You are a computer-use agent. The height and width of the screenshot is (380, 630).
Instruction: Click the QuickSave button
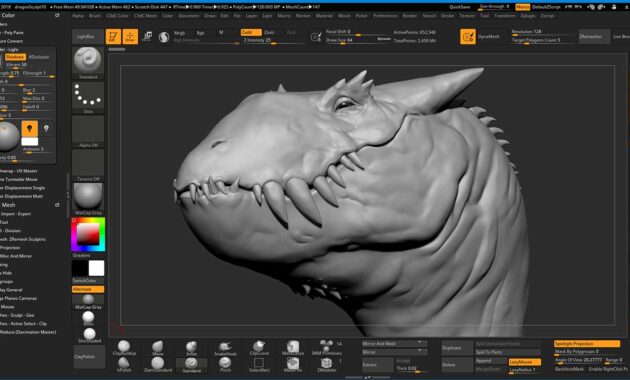tap(460, 7)
